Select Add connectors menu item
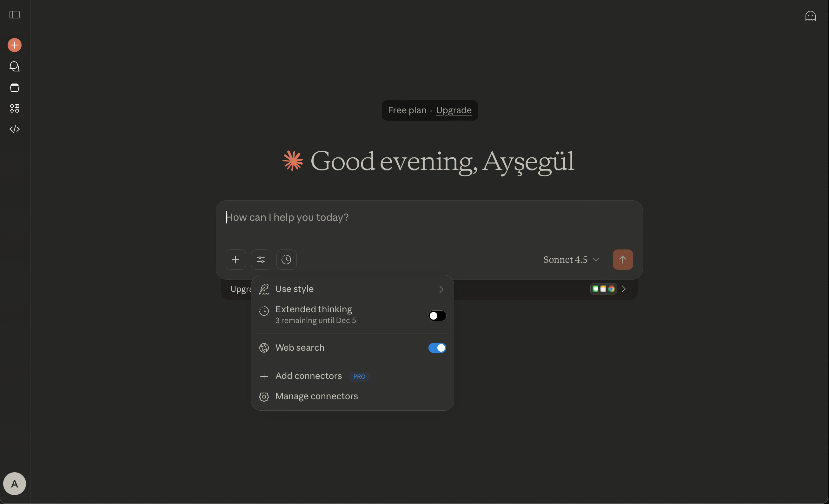This screenshot has width=829, height=504. [308, 376]
